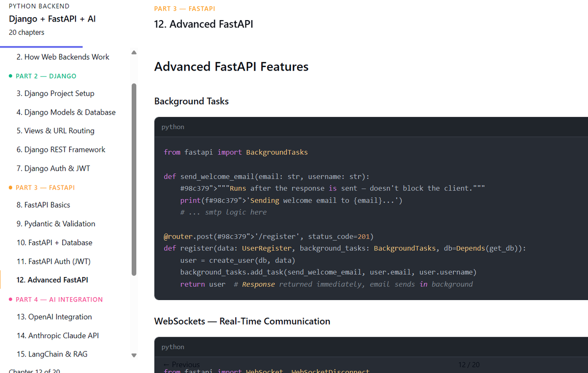The height and width of the screenshot is (373, 588).
Task: Select active chapter 12. Advanced FastAPI
Action: pyautogui.click(x=52, y=280)
